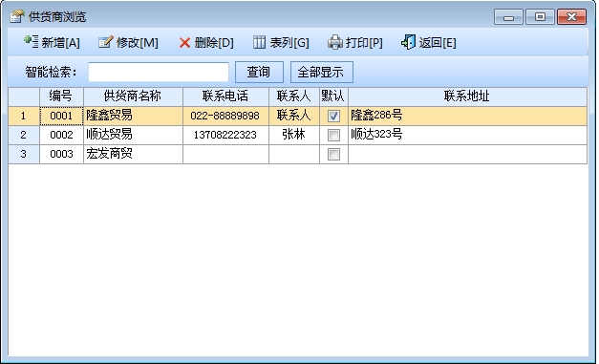
Task: Print the list with 打印[P]
Action: point(355,42)
